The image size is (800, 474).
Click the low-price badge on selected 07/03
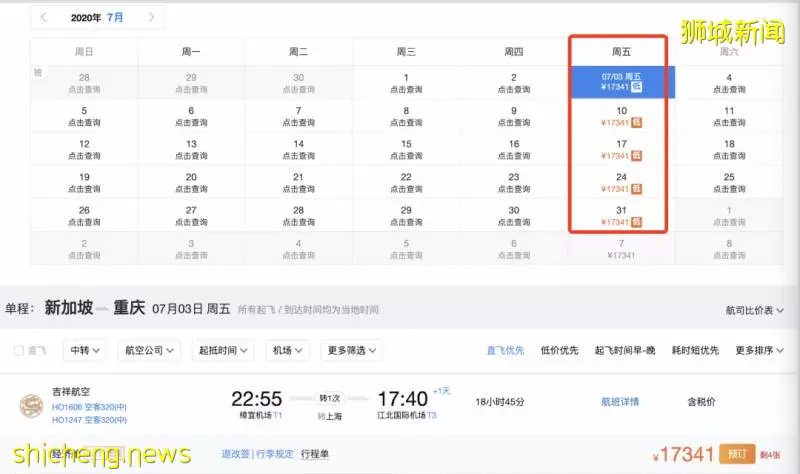point(636,87)
